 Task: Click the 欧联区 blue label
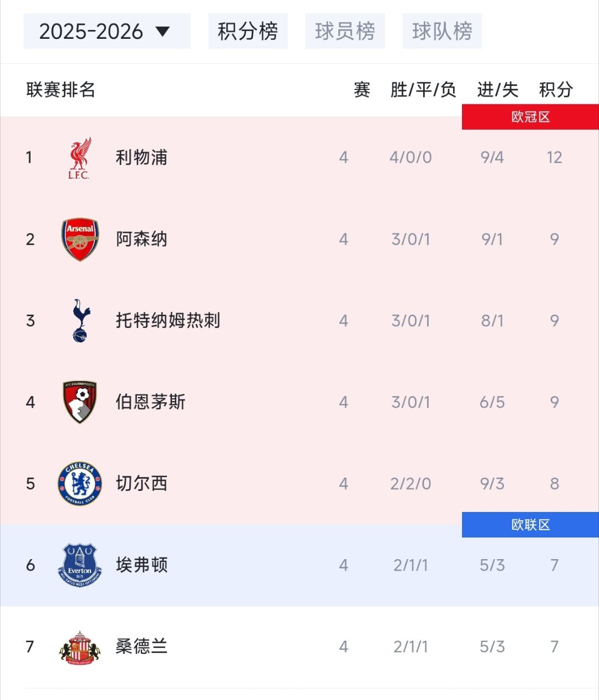[x=530, y=525]
